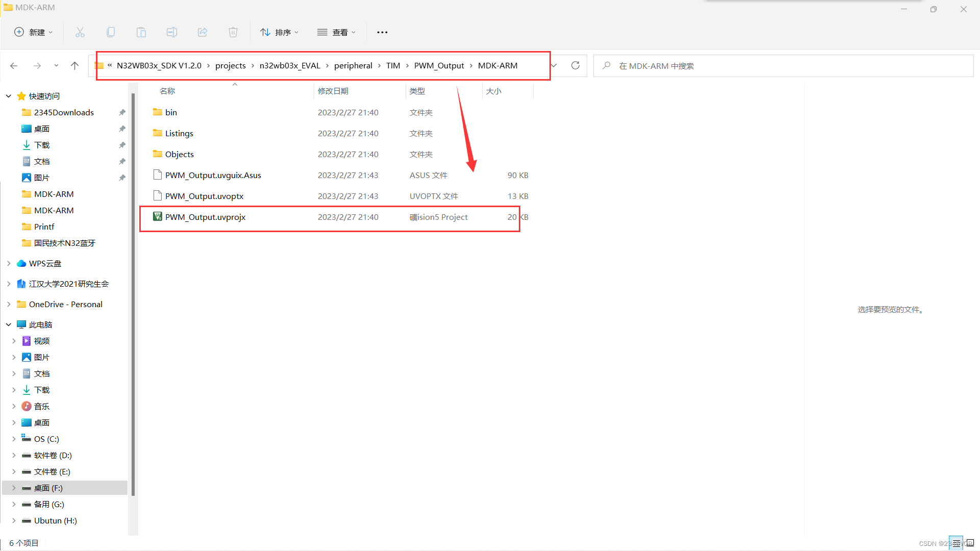Open the 排序 (Sort) dropdown menu

click(279, 32)
